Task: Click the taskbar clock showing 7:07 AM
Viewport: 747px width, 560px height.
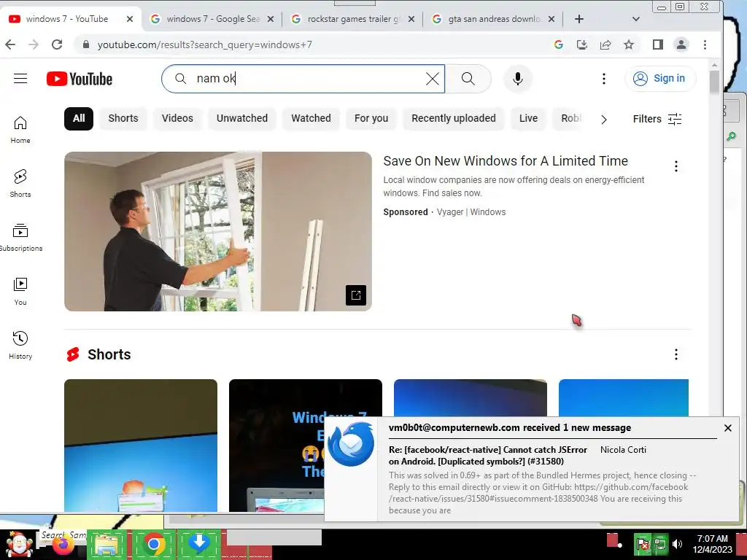Action: [712, 544]
